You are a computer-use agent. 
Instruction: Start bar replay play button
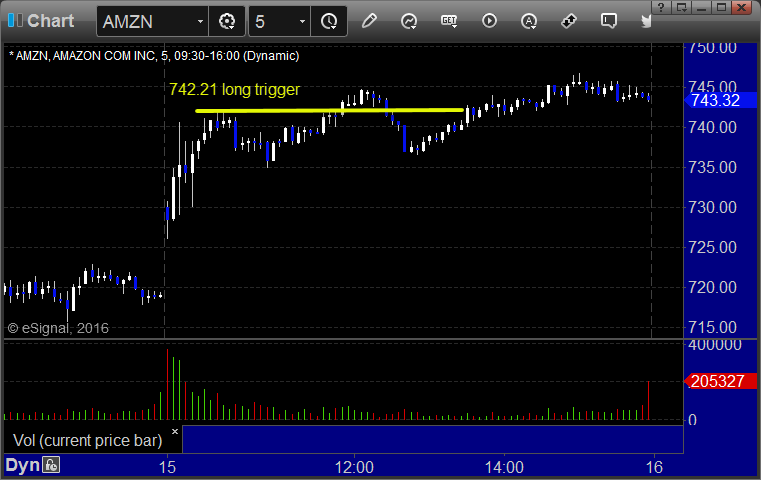(489, 21)
